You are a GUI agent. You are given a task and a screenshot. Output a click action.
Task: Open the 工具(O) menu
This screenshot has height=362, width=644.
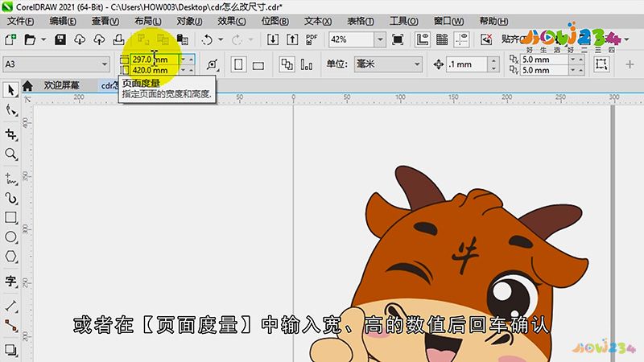click(404, 22)
